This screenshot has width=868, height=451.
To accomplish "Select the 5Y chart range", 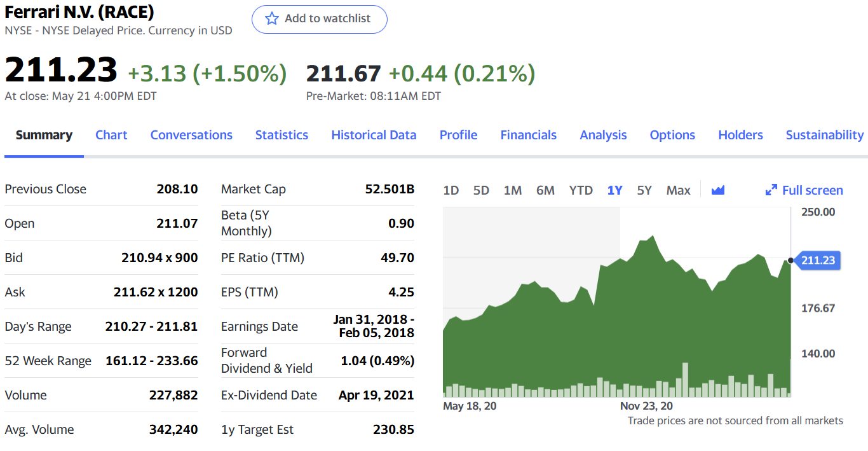I will 644,190.
